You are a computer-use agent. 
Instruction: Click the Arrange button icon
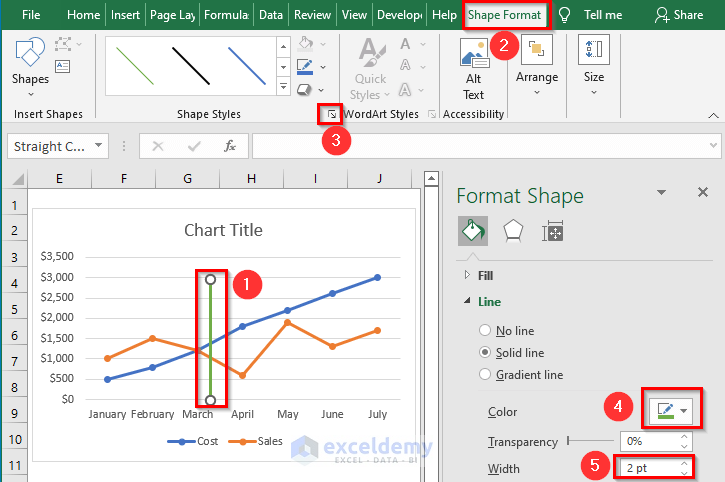(537, 61)
